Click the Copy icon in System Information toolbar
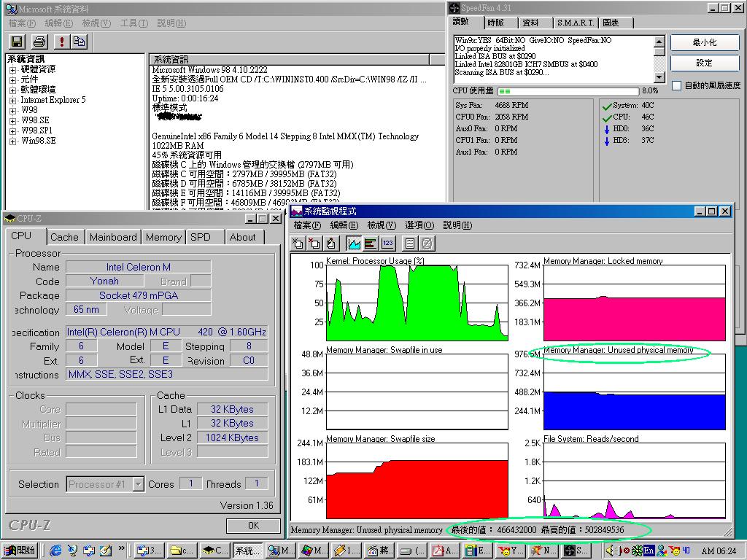747x560 pixels. 79,42
